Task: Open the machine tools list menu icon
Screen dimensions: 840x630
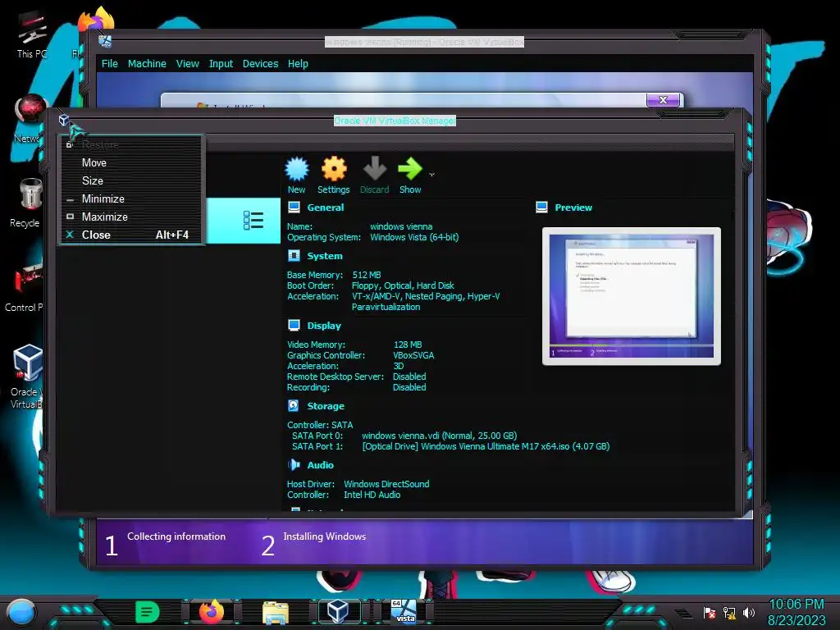Action: pos(253,220)
